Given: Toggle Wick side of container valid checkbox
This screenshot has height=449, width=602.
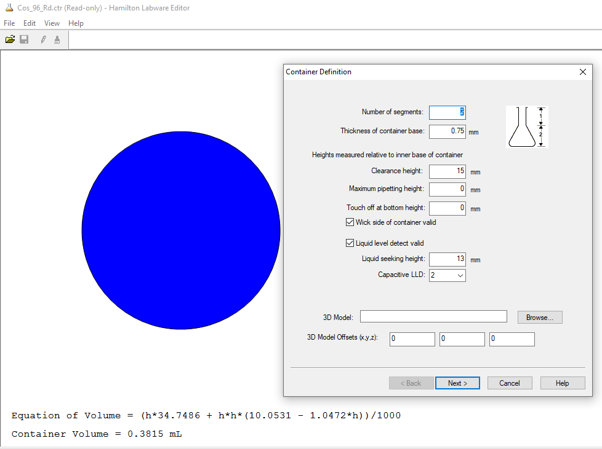Looking at the screenshot, I should (x=350, y=222).
